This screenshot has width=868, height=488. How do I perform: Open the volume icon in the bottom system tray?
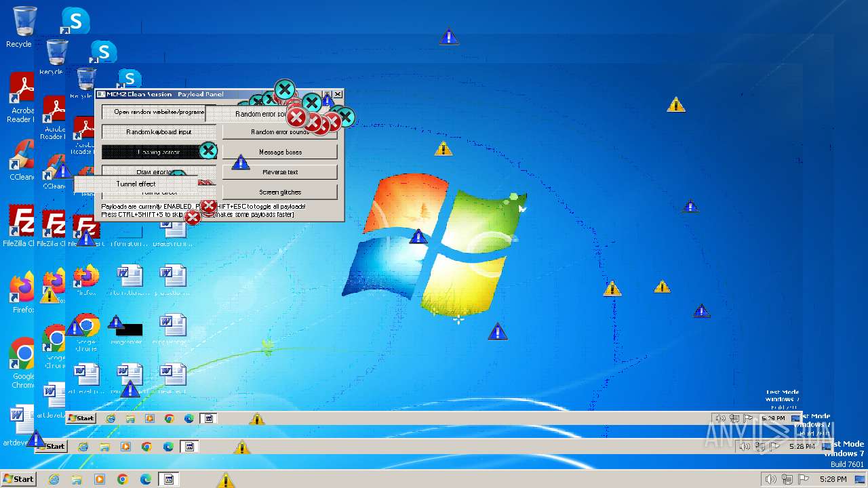[770, 479]
